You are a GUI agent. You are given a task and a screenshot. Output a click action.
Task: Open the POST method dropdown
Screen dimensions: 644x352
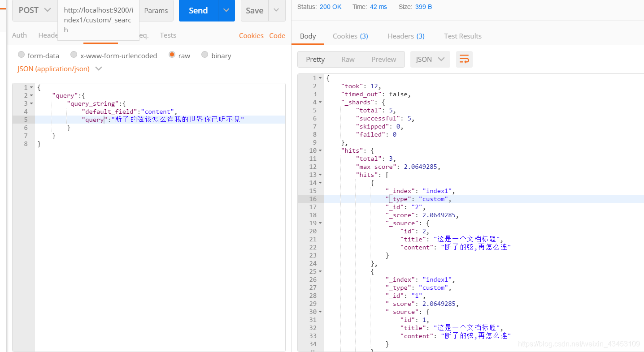[35, 10]
